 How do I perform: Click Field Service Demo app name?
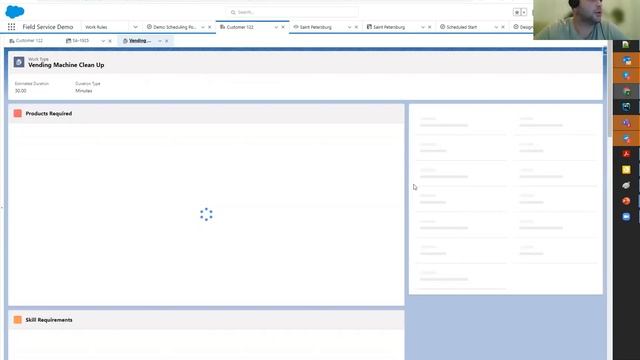click(x=48, y=27)
